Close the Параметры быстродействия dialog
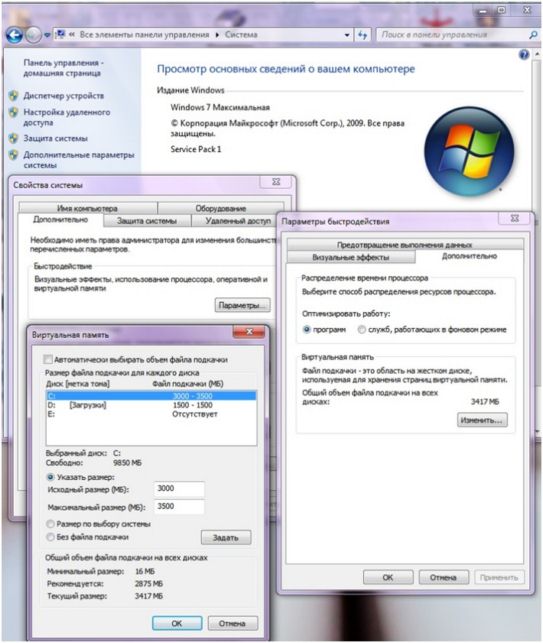 515,219
